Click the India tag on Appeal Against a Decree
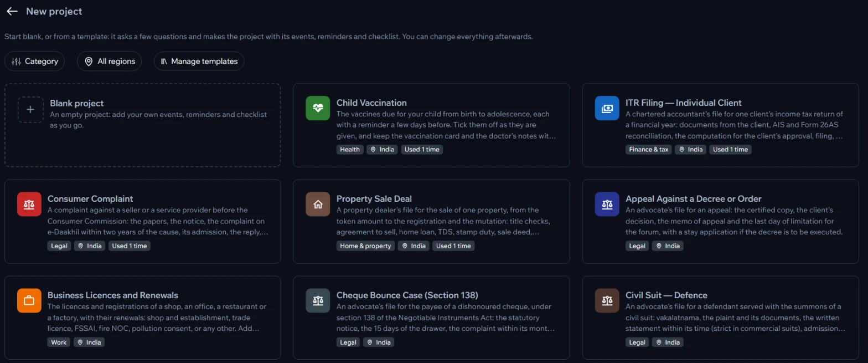 coord(668,246)
